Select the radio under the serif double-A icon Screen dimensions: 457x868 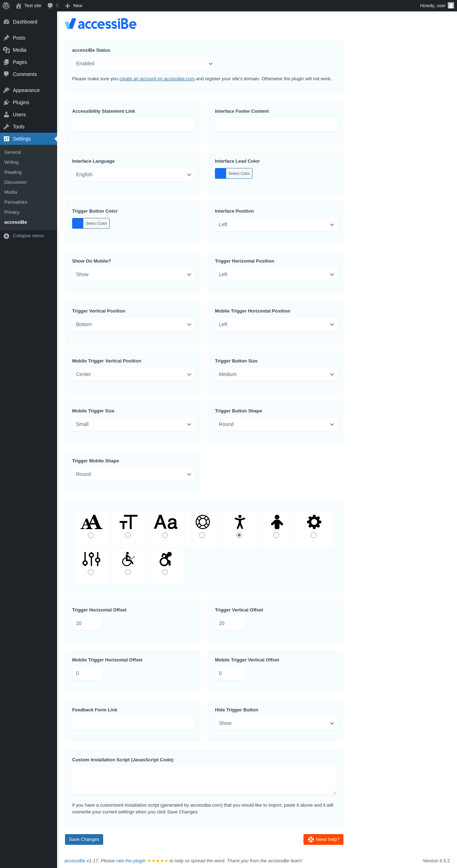(91, 535)
